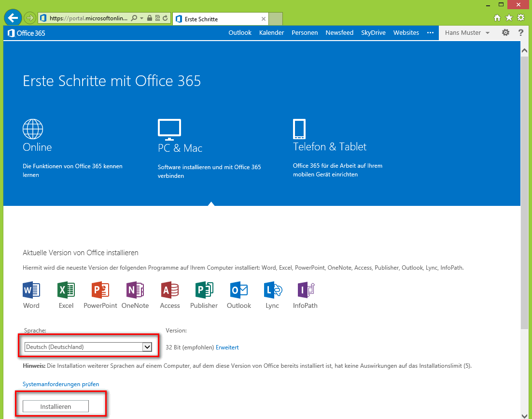This screenshot has height=419, width=532.
Task: Click the Outlook application icon in install list
Action: [x=239, y=290]
